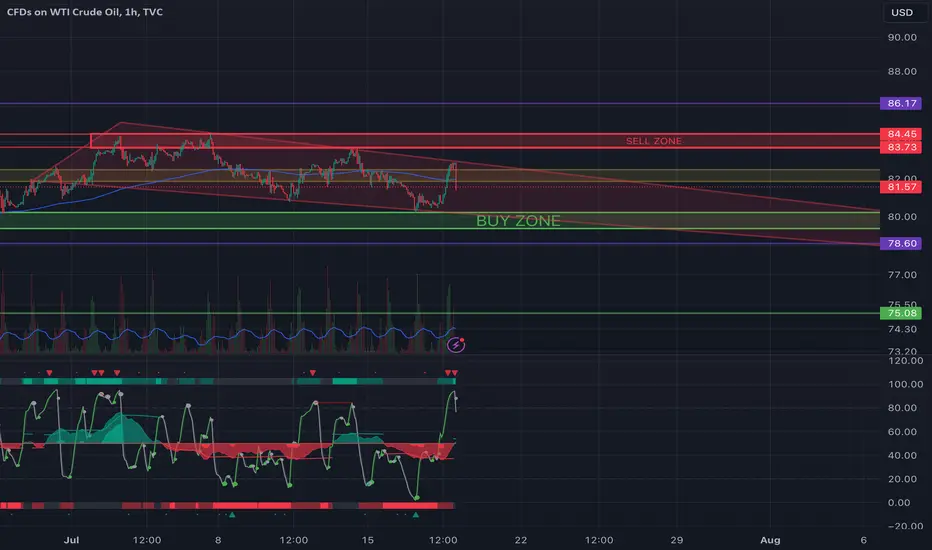Select the 84.45 red price label
This screenshot has height=550, width=932.
(x=901, y=134)
